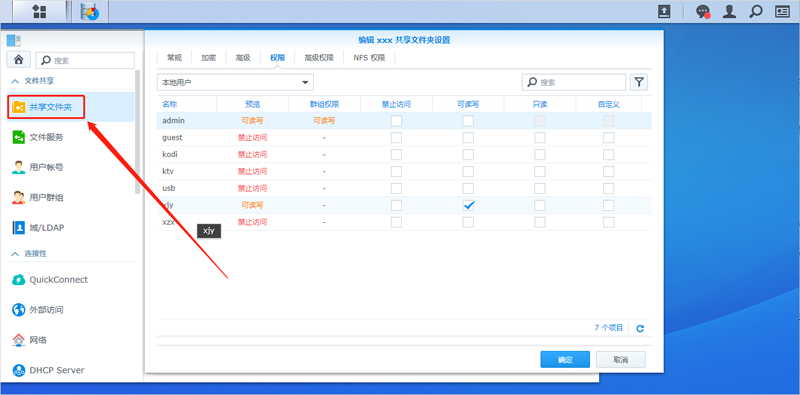Select the guest user name
Viewport: 800px width, 395px height.
pyautogui.click(x=172, y=138)
